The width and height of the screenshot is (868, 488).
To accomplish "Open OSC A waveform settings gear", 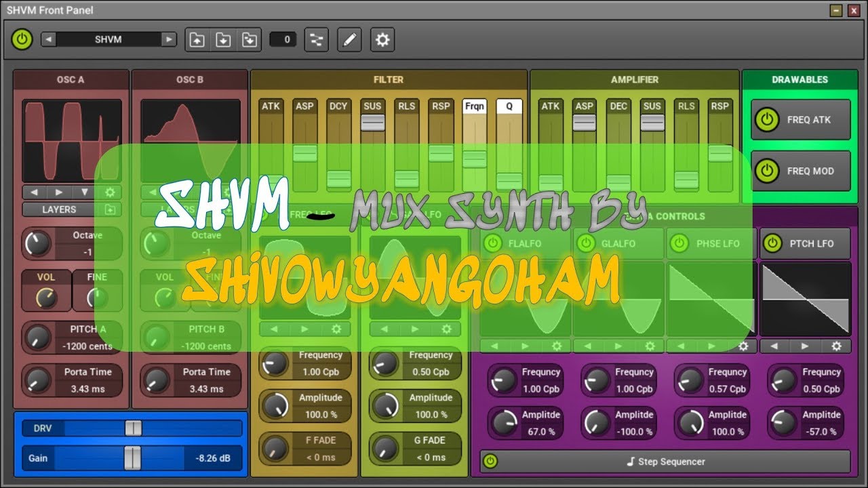I will 109,192.
